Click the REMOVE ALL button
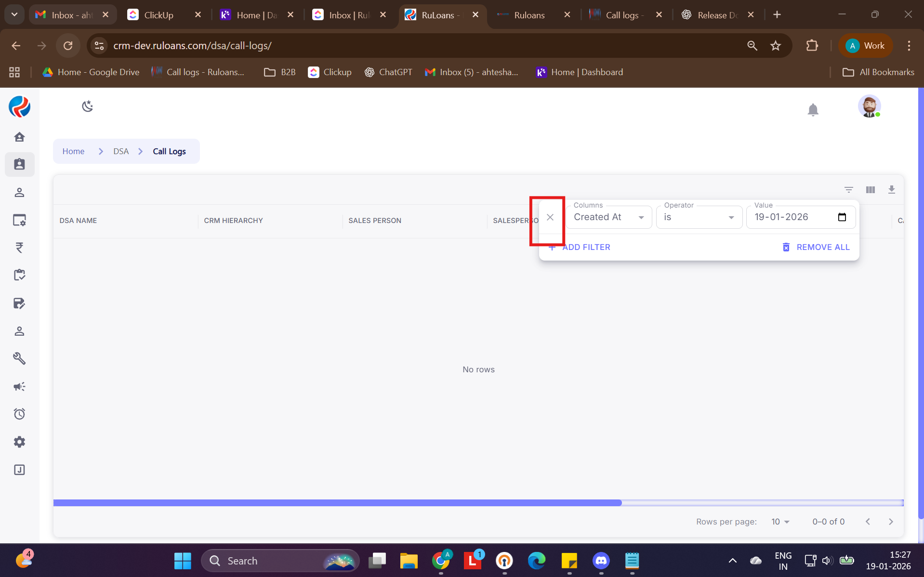924x577 pixels. tap(816, 247)
